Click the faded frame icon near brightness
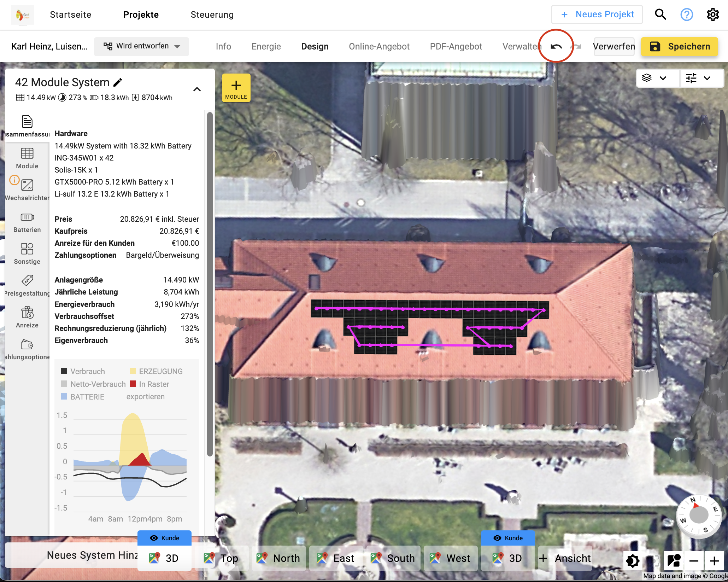 654,561
